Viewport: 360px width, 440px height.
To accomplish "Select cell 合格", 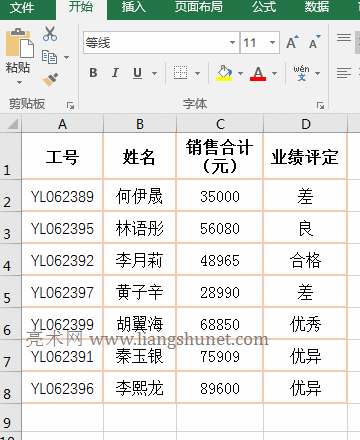I will (305, 260).
